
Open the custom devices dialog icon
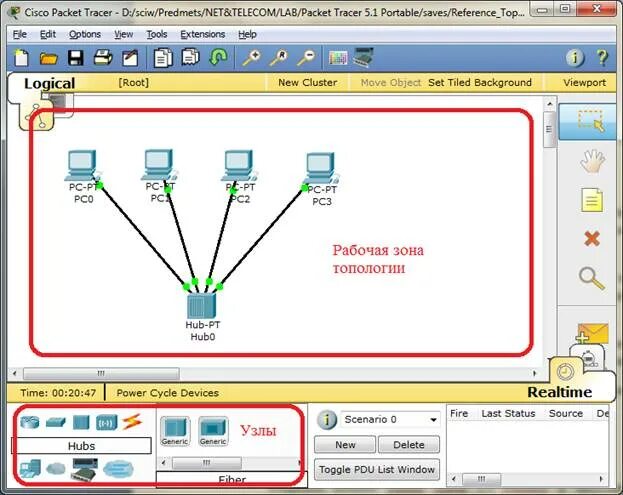tap(363, 57)
